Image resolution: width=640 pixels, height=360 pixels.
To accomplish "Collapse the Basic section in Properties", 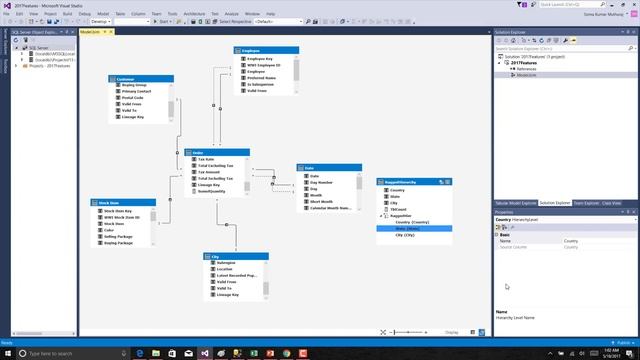I will (x=497, y=235).
